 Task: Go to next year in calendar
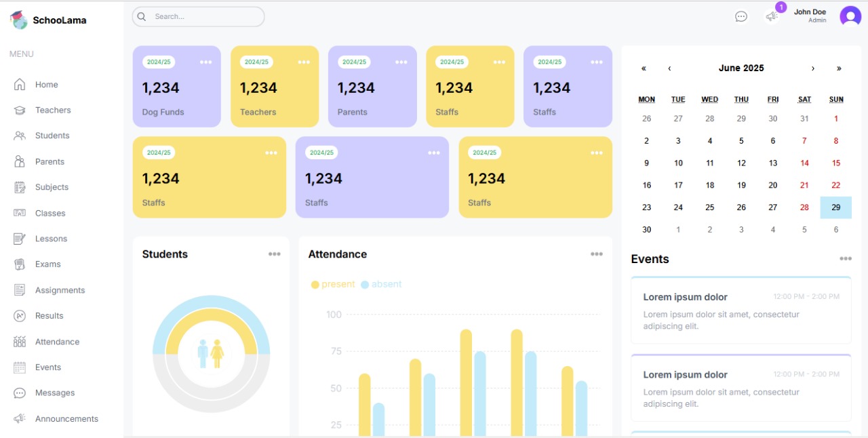pos(839,68)
